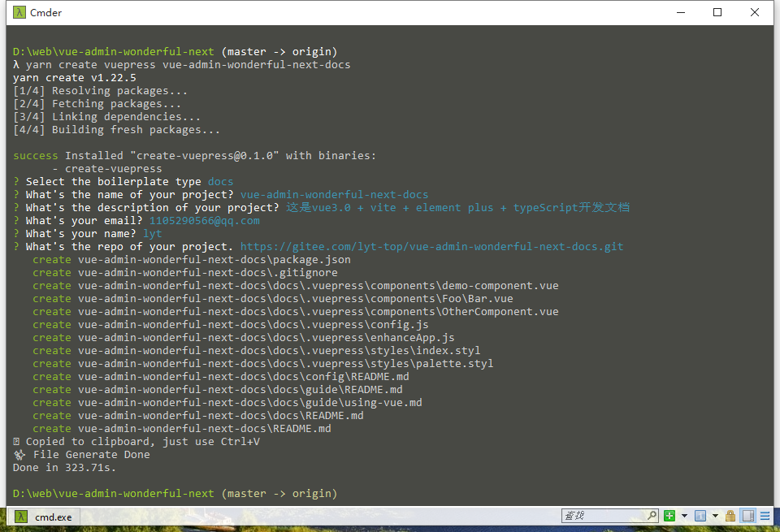The image size is (780, 532).
Task: Click the config.js path
Action: pyautogui.click(x=253, y=325)
